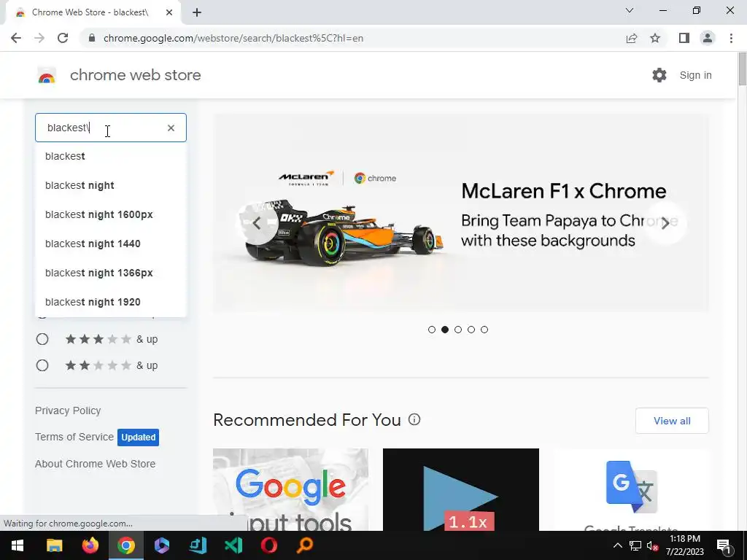Select 3 stars & up rating filter
Screen dimensions: 747x560
42,339
